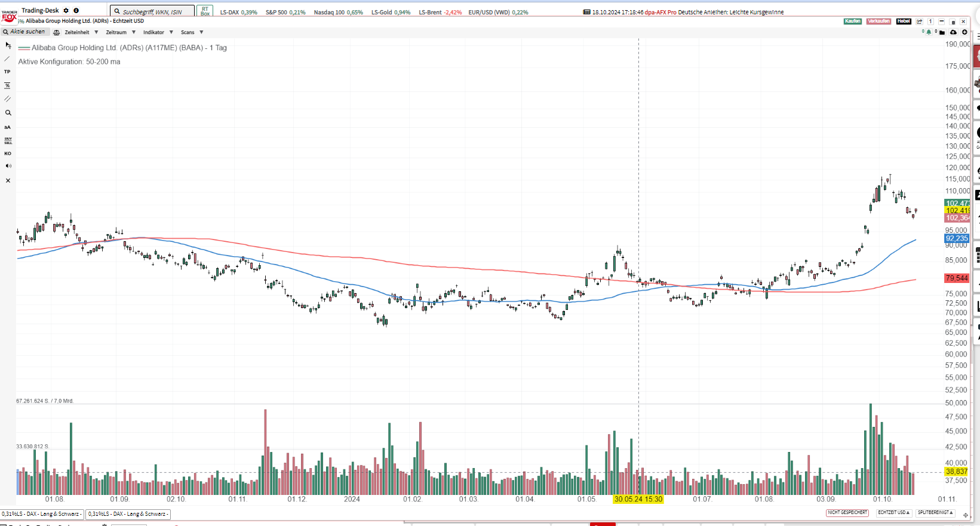This screenshot has width=980, height=526.
Task: Click the black Hebel button
Action: 904,21
